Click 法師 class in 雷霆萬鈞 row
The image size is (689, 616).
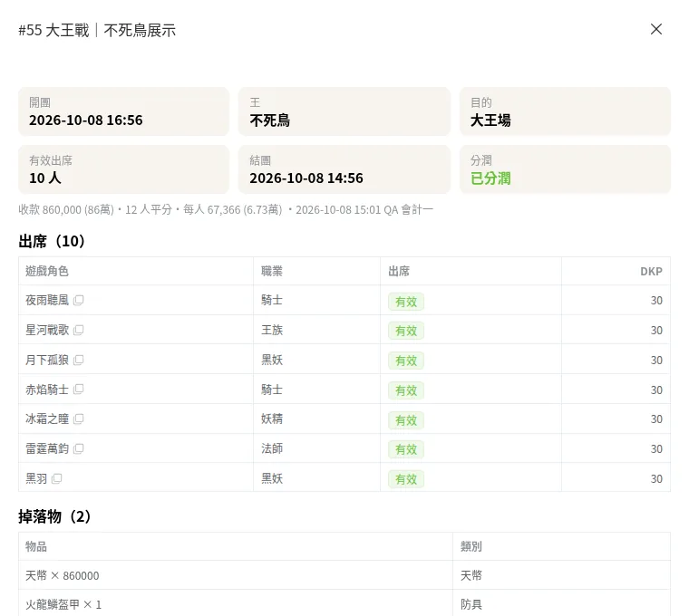pos(272,448)
